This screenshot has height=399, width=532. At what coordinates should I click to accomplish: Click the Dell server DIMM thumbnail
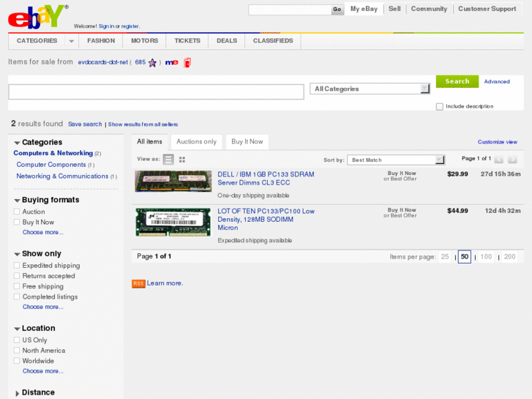click(173, 182)
